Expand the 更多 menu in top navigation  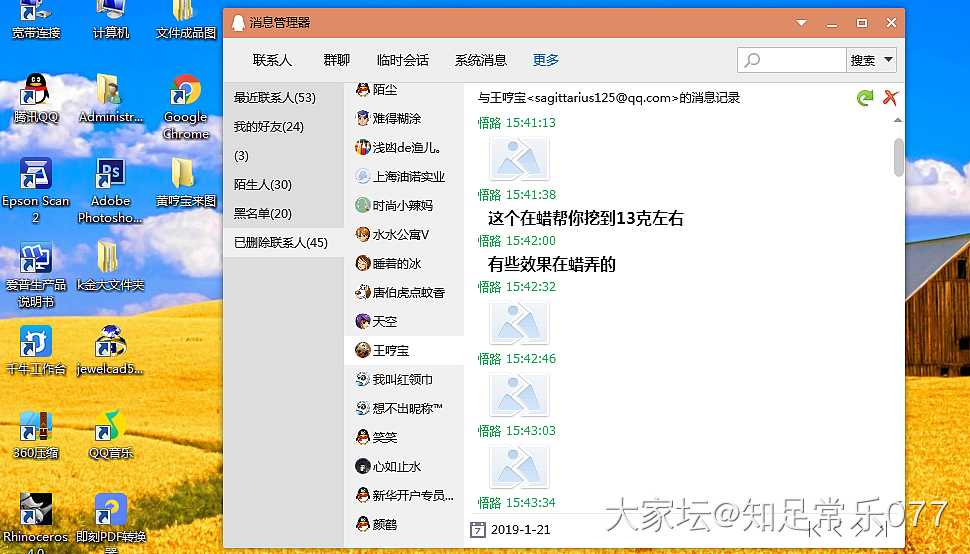pyautogui.click(x=546, y=60)
